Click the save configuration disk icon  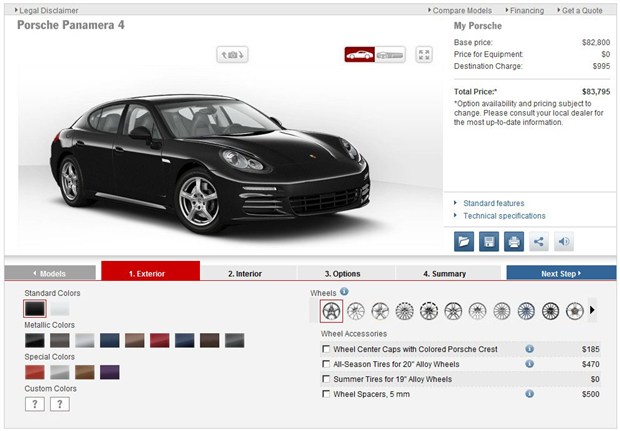click(489, 241)
